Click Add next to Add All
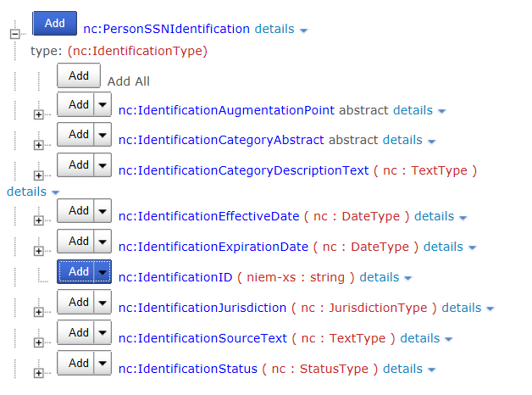Screen dimensions: 532x395 79,75
